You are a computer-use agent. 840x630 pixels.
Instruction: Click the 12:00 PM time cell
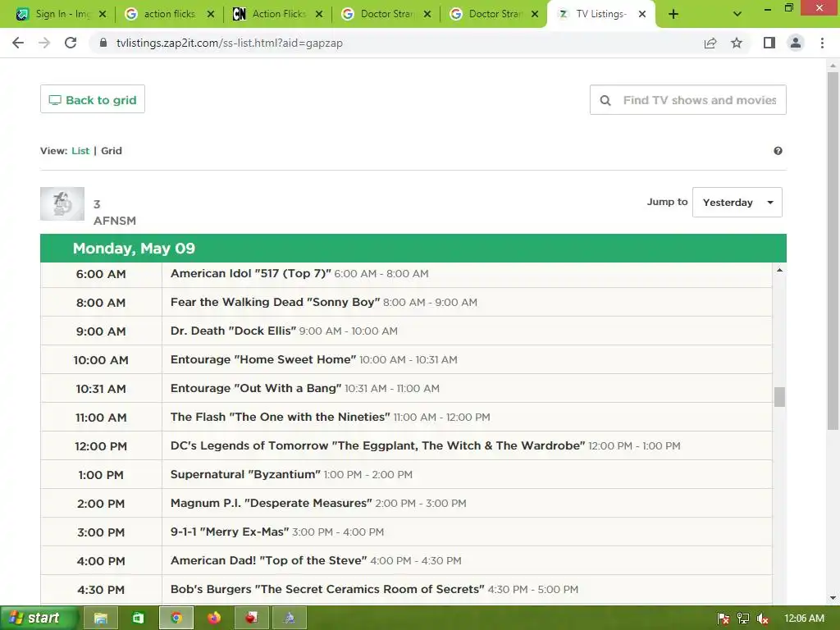[101, 446]
